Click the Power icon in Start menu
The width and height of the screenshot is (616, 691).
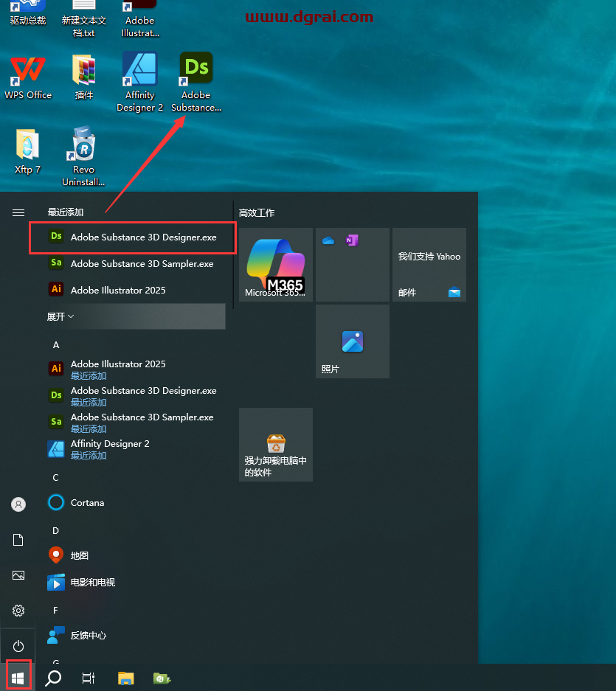18,646
